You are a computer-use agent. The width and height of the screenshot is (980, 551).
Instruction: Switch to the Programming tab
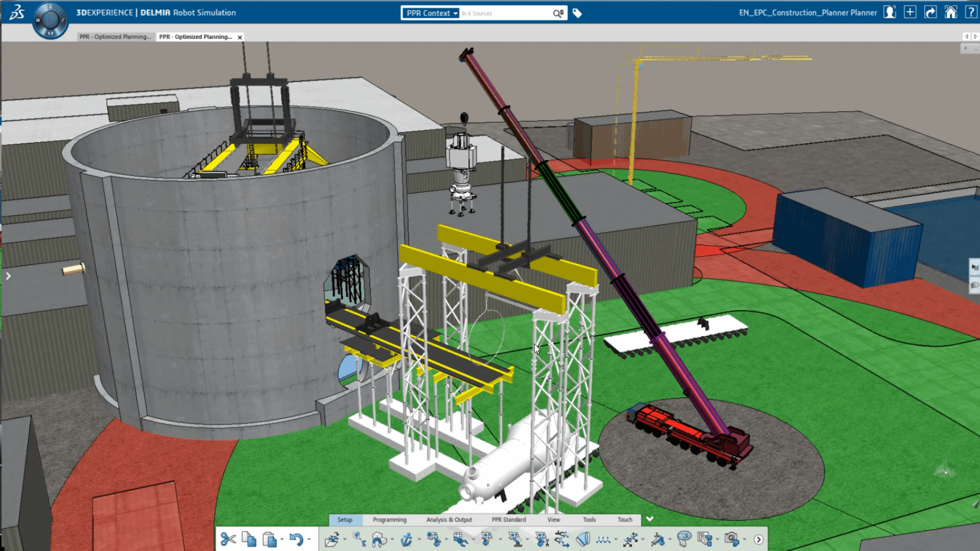tap(389, 519)
